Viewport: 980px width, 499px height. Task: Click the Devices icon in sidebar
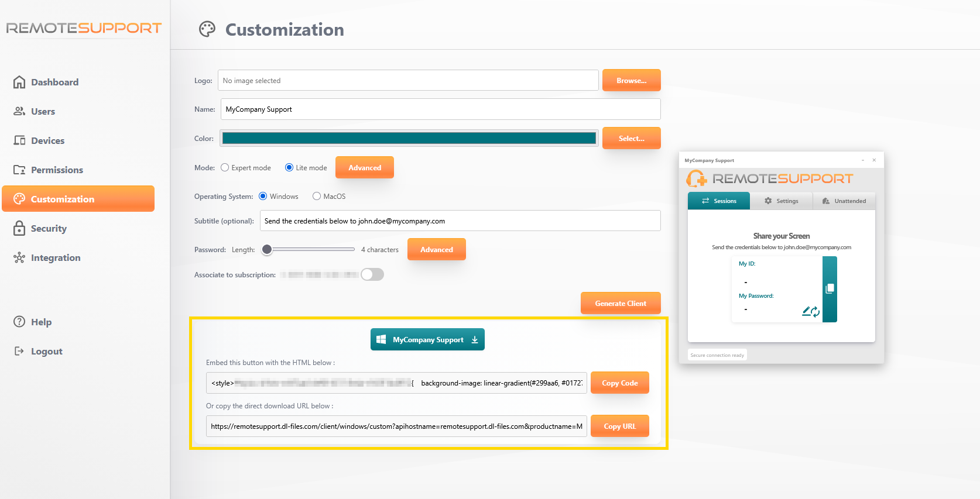coord(19,140)
